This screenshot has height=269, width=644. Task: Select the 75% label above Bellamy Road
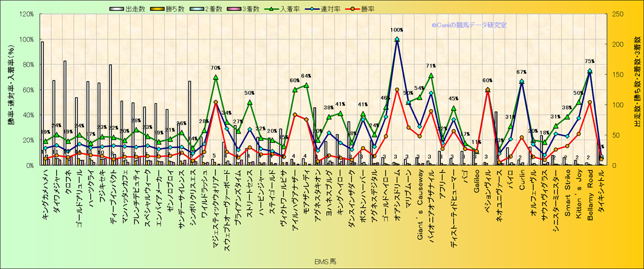click(x=589, y=61)
